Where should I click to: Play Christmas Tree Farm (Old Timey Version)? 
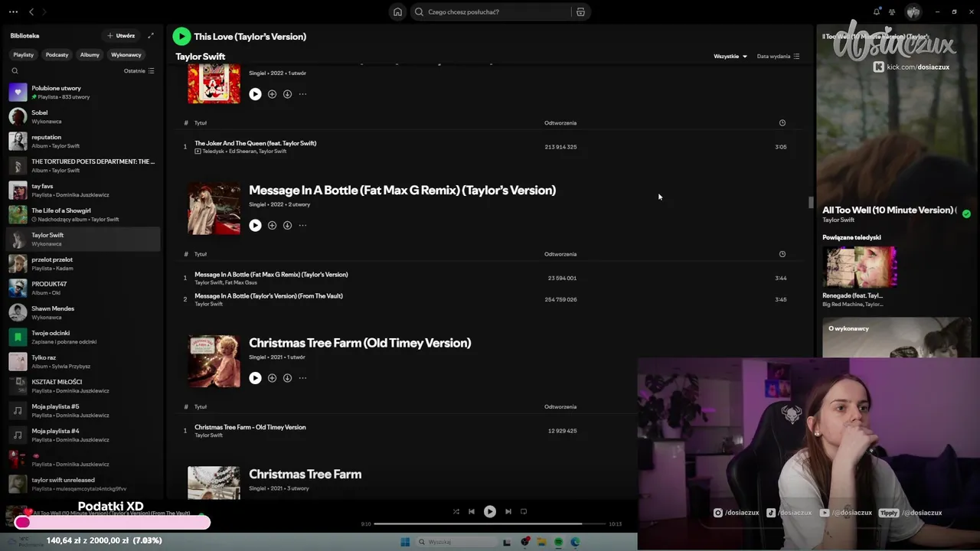point(255,378)
